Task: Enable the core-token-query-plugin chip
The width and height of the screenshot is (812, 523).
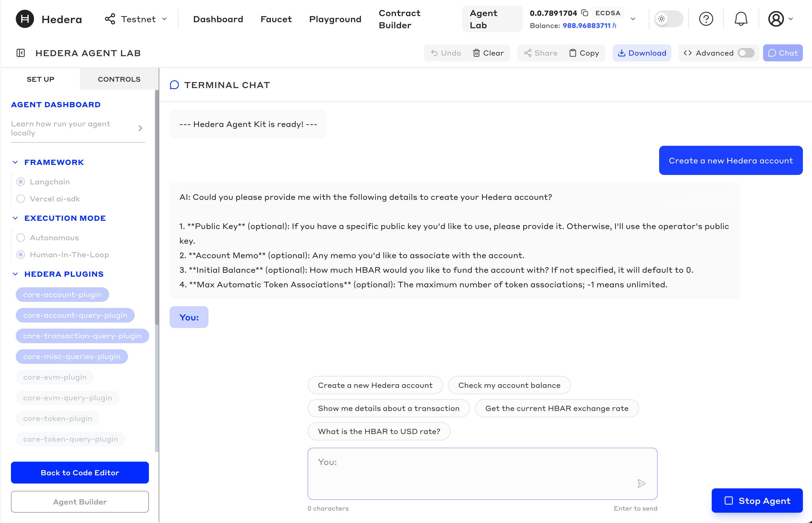Action: pyautogui.click(x=71, y=439)
